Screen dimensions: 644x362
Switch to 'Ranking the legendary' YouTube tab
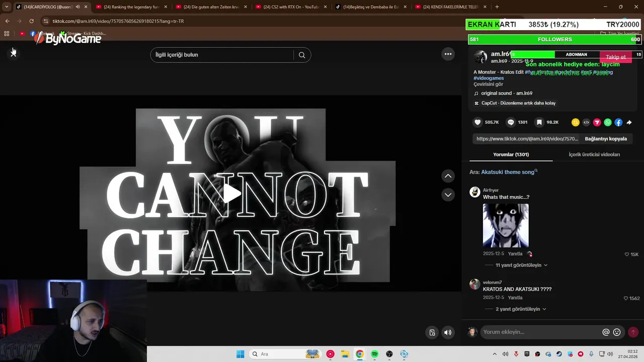tap(132, 7)
